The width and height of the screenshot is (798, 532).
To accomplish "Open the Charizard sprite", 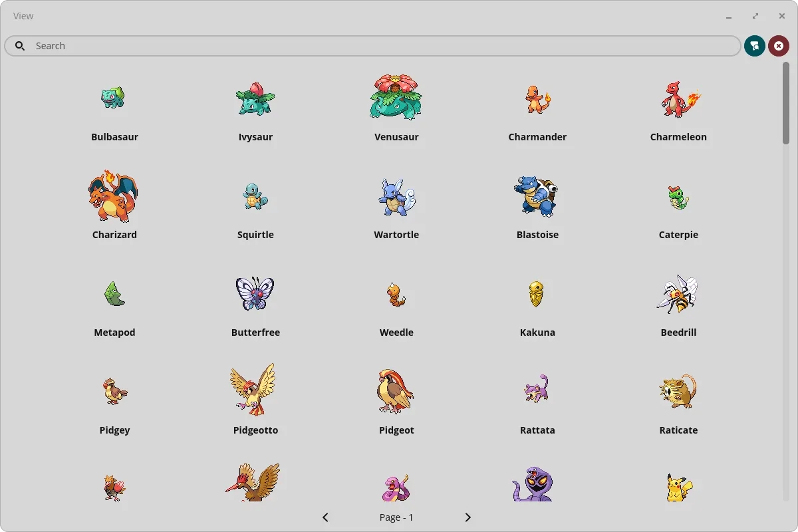I will [x=113, y=196].
